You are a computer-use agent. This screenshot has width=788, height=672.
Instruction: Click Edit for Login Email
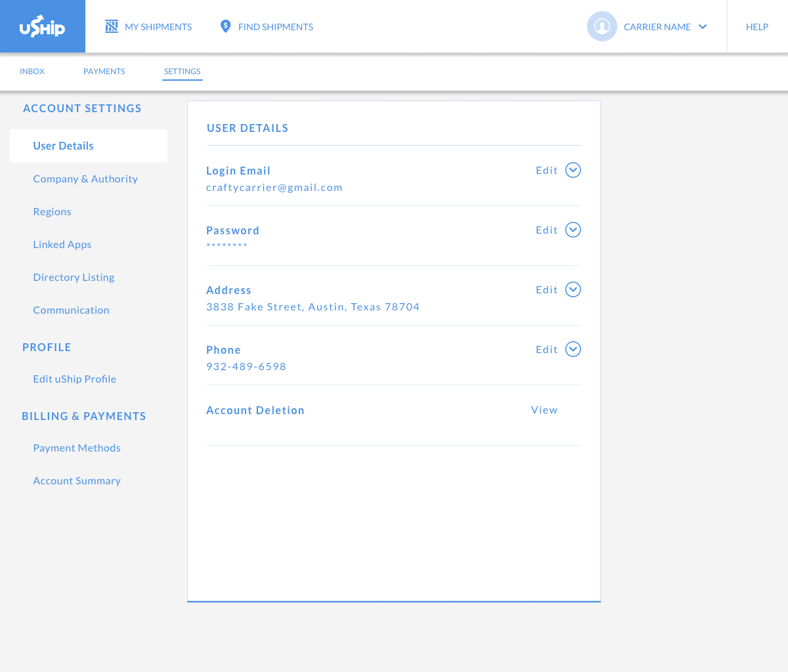547,170
